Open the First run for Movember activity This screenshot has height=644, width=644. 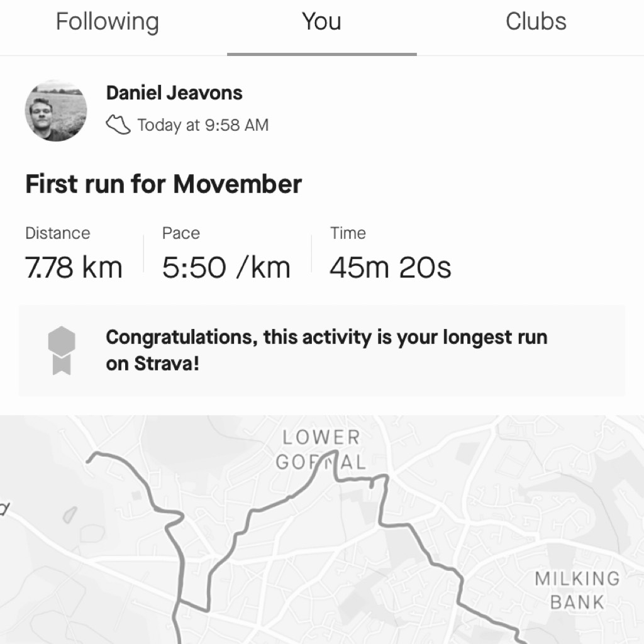click(164, 184)
